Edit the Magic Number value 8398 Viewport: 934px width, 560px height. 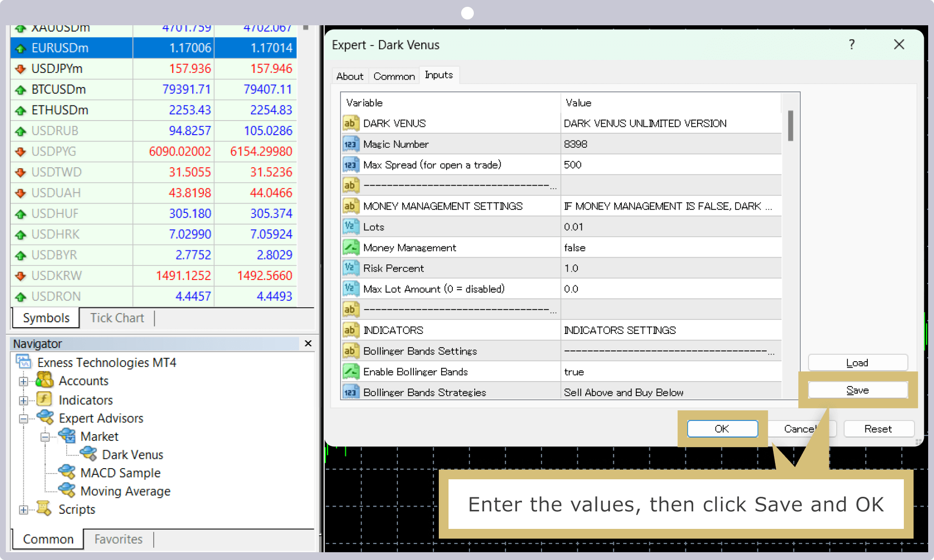(x=671, y=144)
